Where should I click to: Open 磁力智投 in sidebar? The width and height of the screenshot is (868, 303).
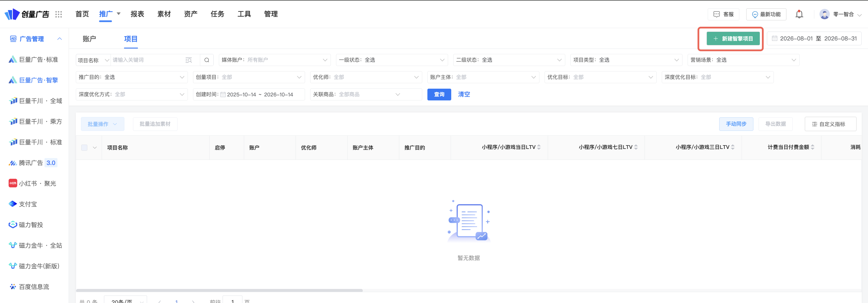coord(26,225)
